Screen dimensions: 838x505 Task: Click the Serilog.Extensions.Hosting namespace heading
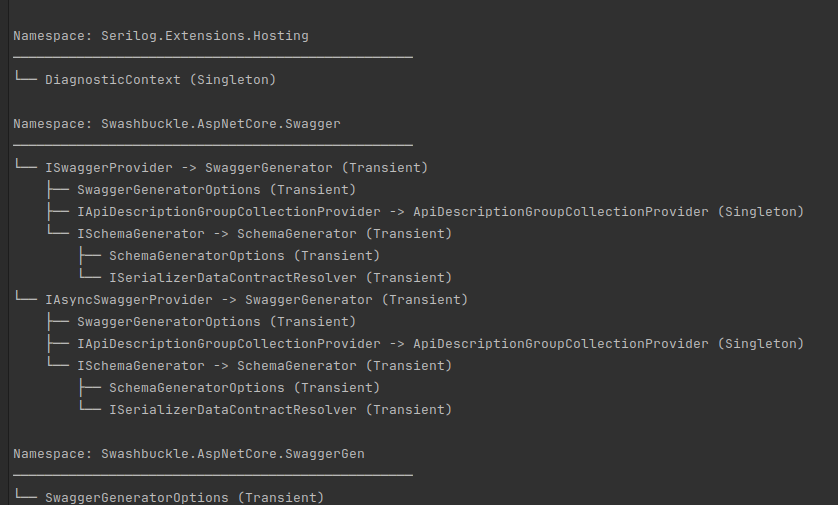click(x=161, y=36)
